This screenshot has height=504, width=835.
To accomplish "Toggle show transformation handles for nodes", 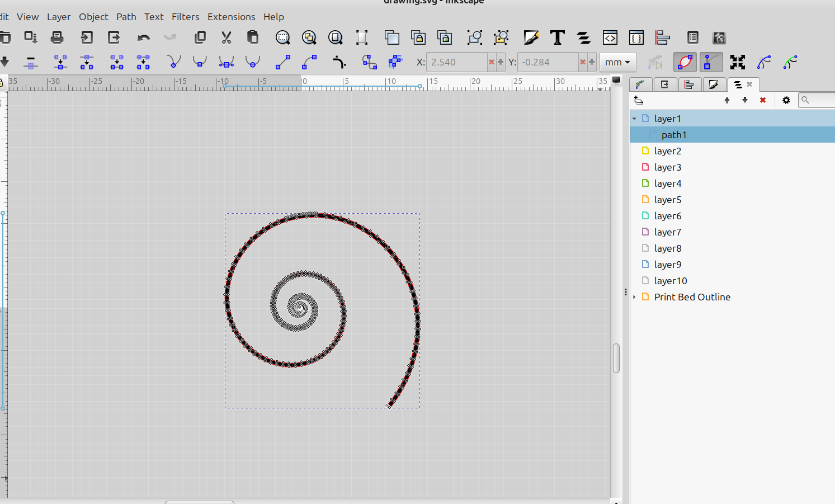I will (x=737, y=62).
